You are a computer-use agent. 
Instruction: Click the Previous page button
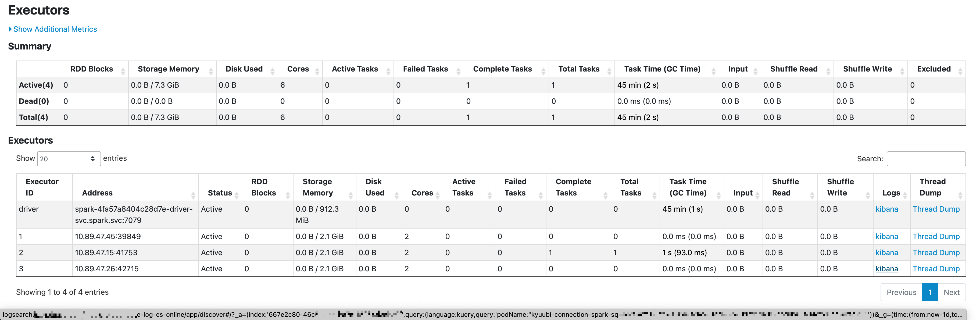(x=901, y=292)
